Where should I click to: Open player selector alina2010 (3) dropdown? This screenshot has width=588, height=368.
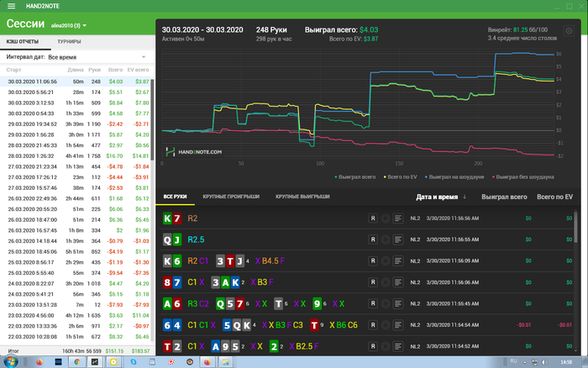[69, 25]
